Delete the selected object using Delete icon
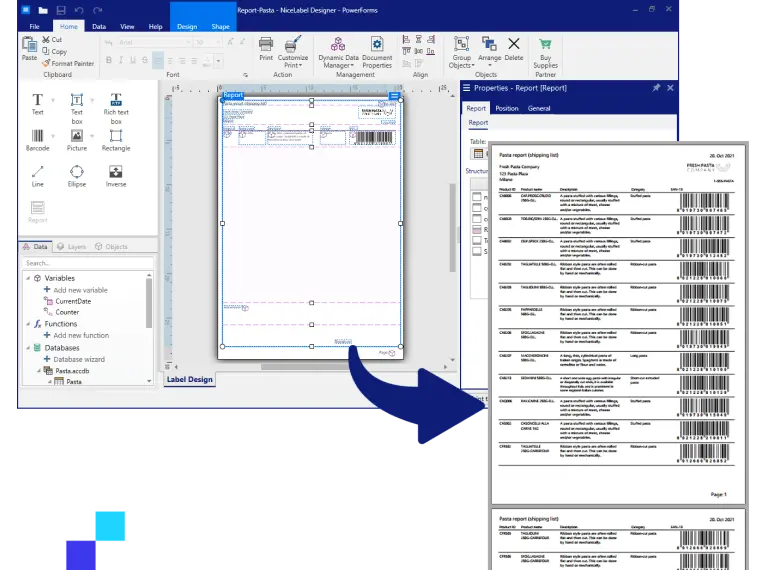This screenshot has height=570, width=766. (x=514, y=49)
